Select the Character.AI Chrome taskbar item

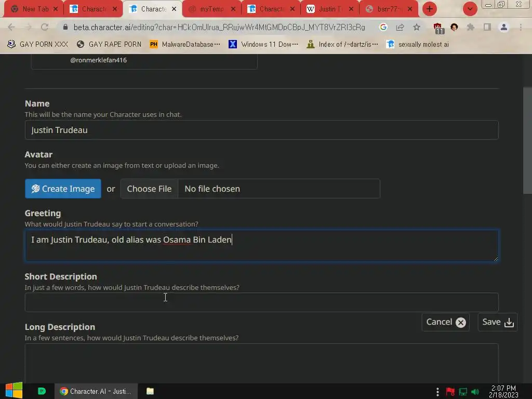coord(96,391)
